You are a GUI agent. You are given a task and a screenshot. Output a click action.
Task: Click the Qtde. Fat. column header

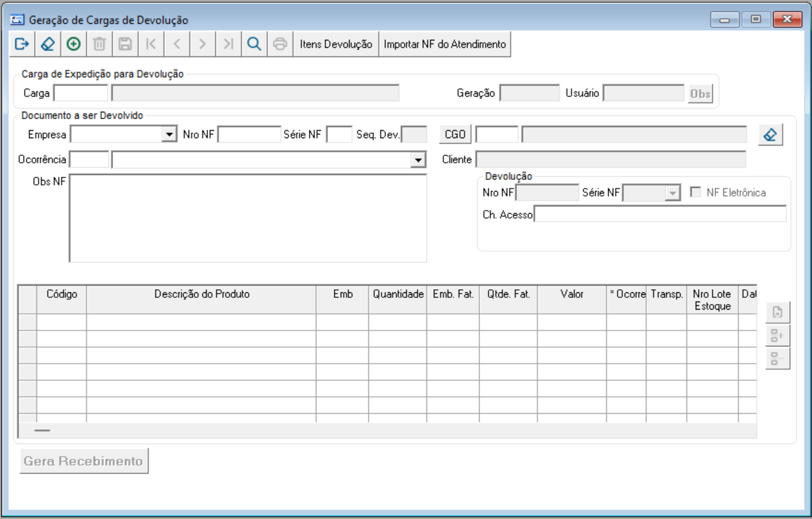508,299
